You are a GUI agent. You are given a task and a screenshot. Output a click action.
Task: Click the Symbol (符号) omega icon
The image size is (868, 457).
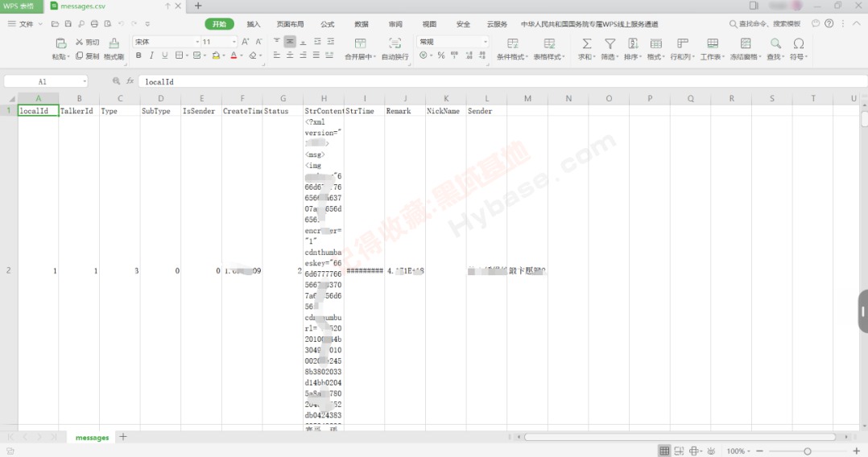[x=798, y=43]
